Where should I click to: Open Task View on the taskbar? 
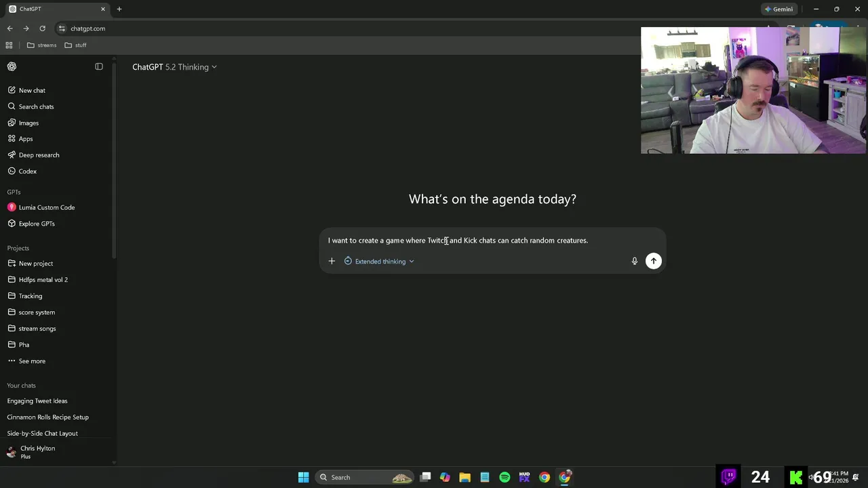tap(425, 477)
